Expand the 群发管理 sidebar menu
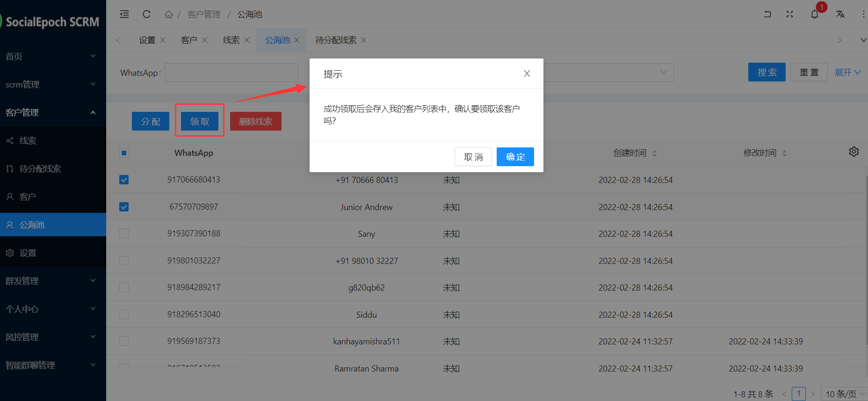 53,281
